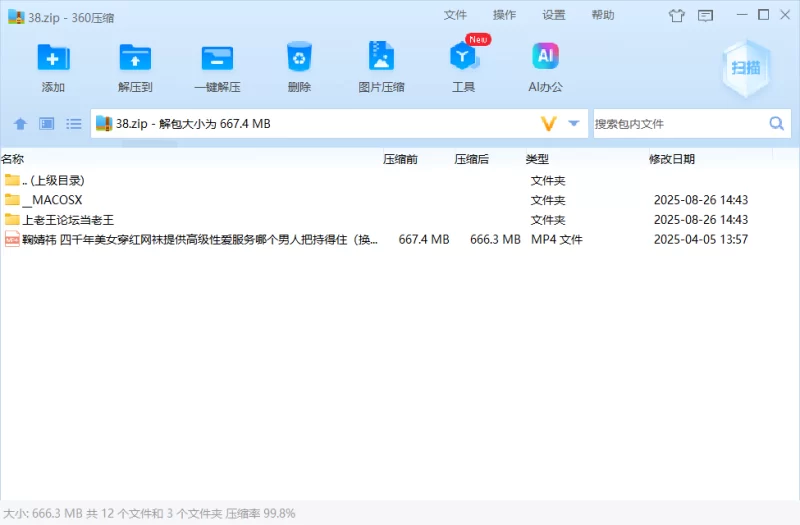The height and width of the screenshot is (525, 800).
Task: Select the __MACOSX folder row
Action: point(400,199)
